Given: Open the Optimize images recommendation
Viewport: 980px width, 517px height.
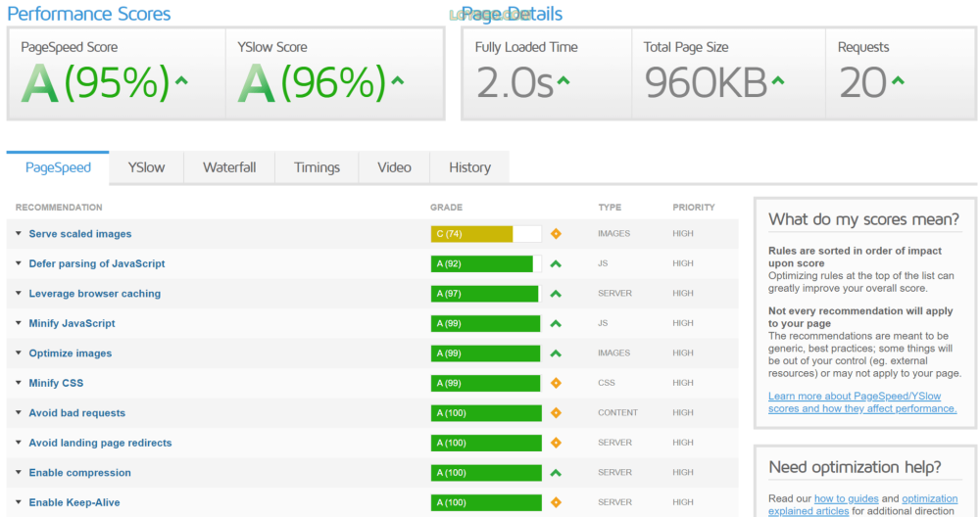Looking at the screenshot, I should (70, 353).
